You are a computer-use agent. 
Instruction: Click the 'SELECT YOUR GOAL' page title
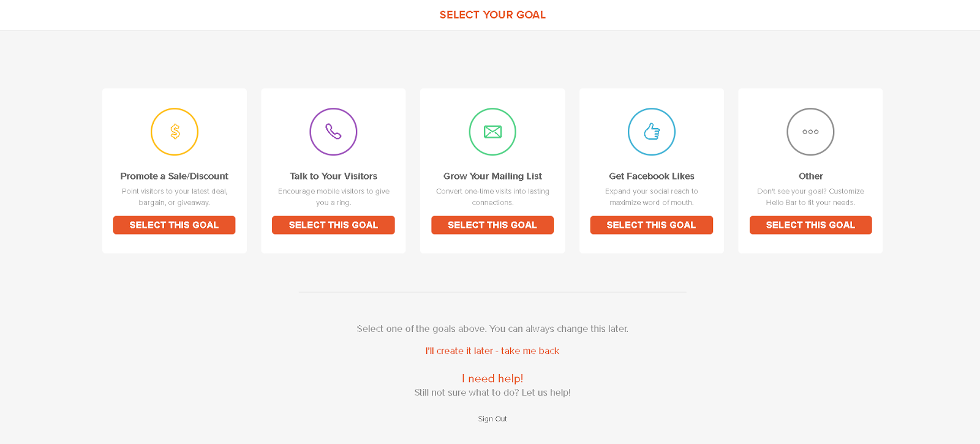pos(492,15)
